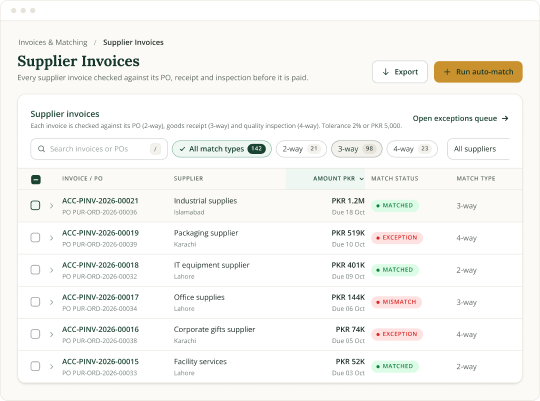
Task: Click the Export button
Action: (399, 72)
